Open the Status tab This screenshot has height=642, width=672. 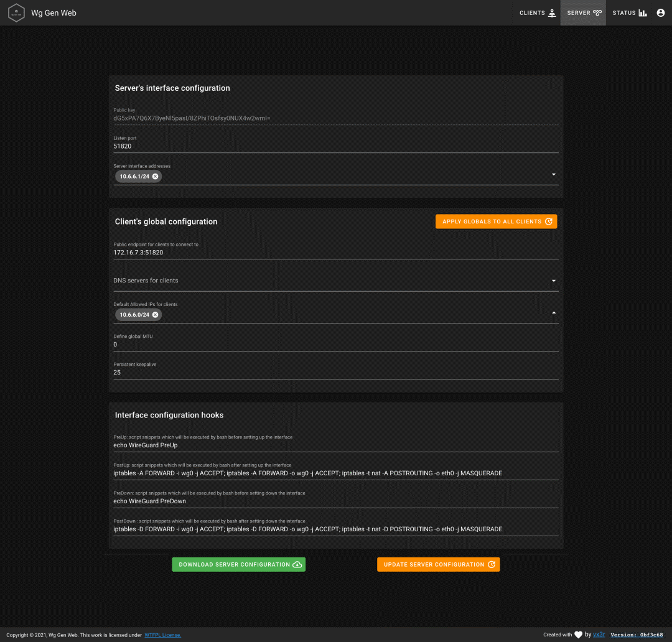coord(629,13)
